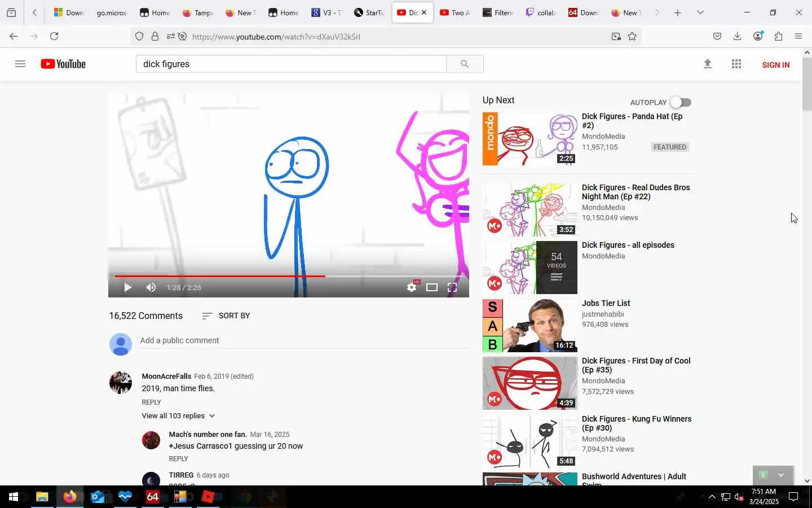
Task: Show the list all tabs dropdown
Action: pos(700,12)
